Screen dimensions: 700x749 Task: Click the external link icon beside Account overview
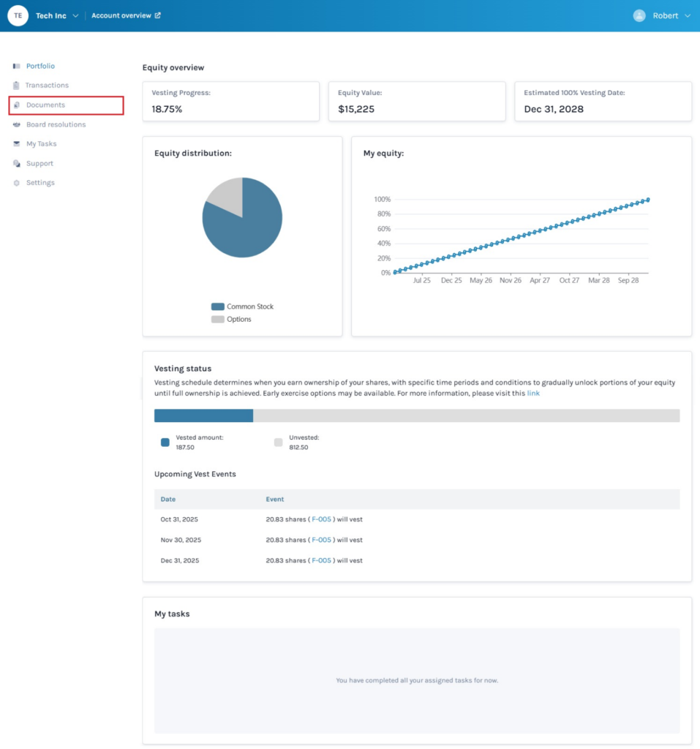click(x=158, y=15)
